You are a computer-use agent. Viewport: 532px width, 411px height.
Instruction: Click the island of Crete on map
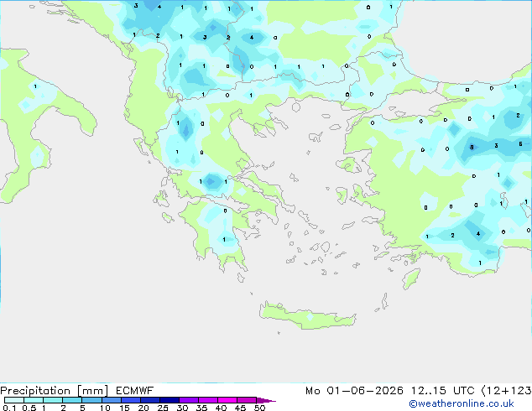tap(307, 316)
